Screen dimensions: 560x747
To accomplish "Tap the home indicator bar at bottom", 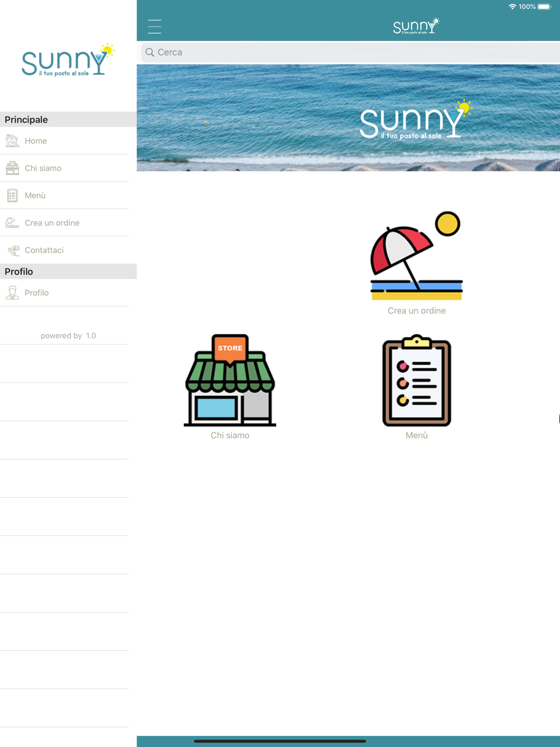I will pyautogui.click(x=280, y=741).
